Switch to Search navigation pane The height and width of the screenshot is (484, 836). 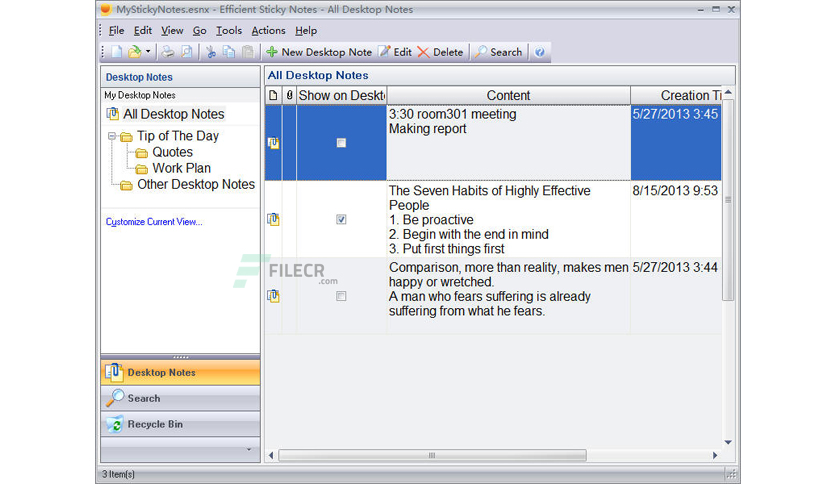coord(180,398)
